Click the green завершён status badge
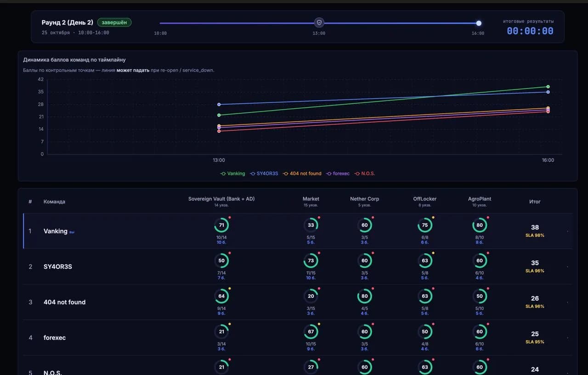The height and width of the screenshot is (375, 588). click(x=114, y=22)
